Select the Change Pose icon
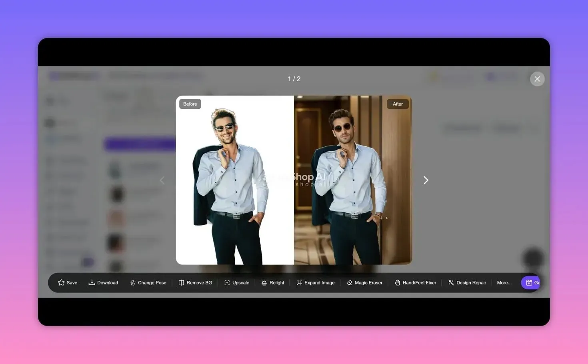588x364 pixels. pos(132,282)
